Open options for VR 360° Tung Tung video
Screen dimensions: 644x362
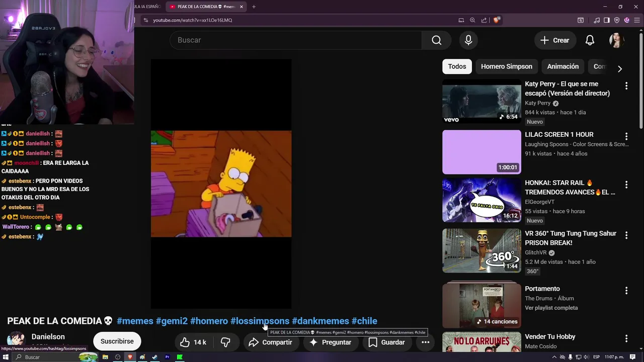pyautogui.click(x=626, y=235)
